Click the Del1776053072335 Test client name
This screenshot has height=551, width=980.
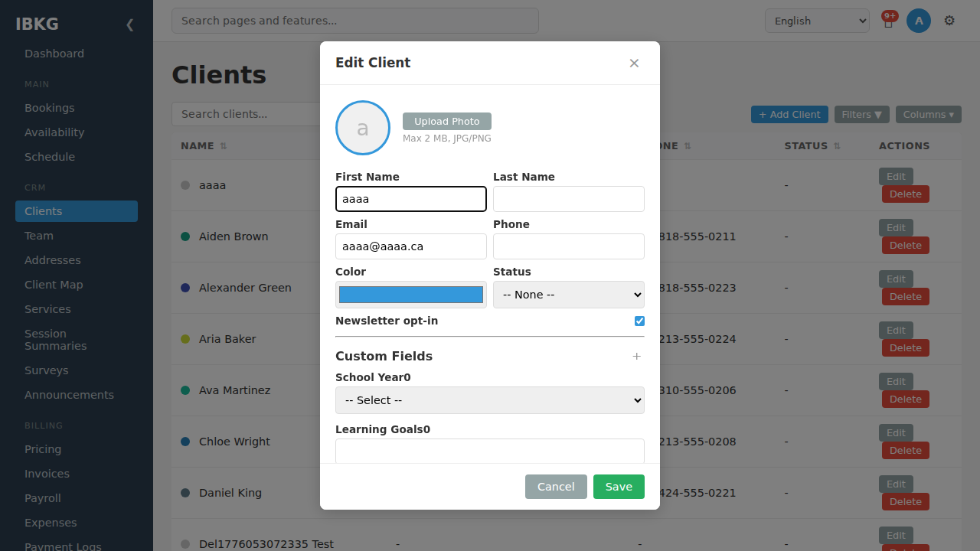[x=266, y=544]
